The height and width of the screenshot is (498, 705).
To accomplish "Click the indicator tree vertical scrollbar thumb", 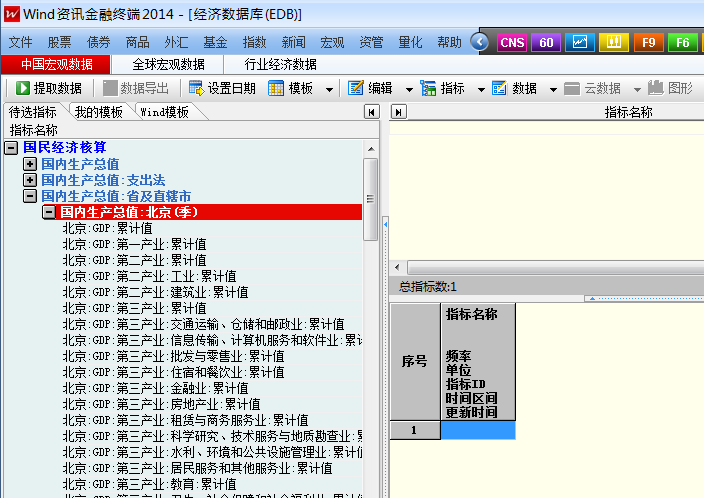I will click(x=370, y=199).
